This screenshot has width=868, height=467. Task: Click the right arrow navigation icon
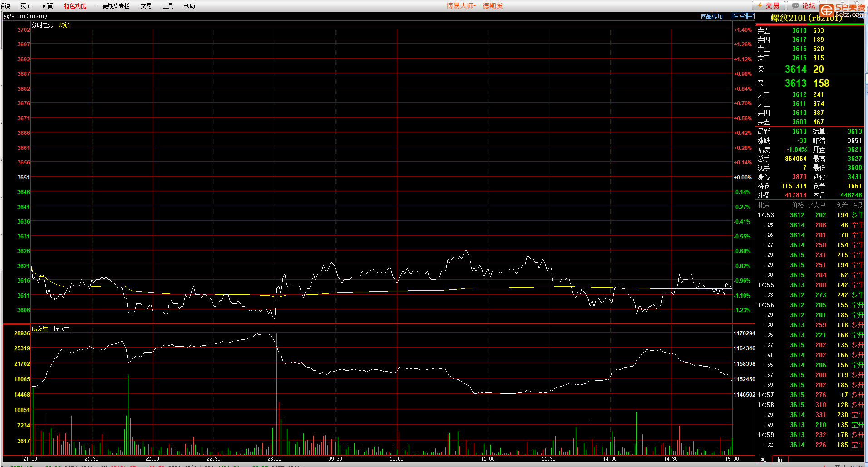point(743,16)
